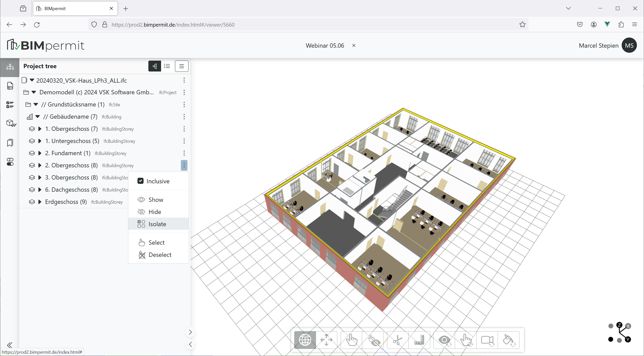Expand the 3. Obergeschoss storey

[40, 177]
